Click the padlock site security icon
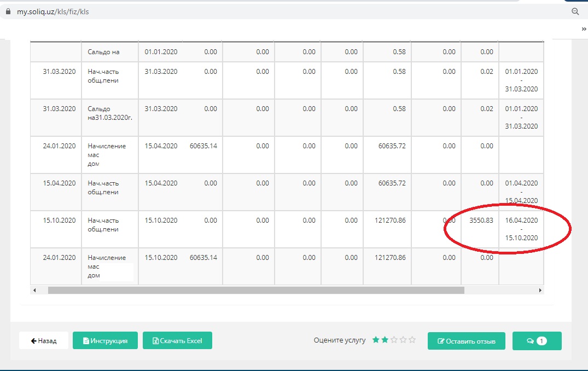The width and height of the screenshot is (588, 371). 8,11
